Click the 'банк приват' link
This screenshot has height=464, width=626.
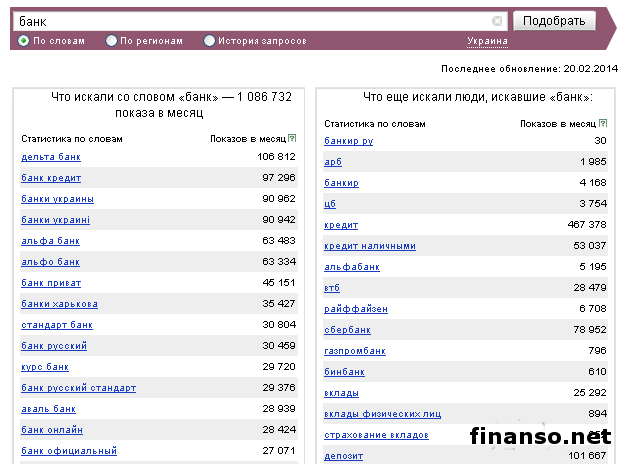click(51, 283)
